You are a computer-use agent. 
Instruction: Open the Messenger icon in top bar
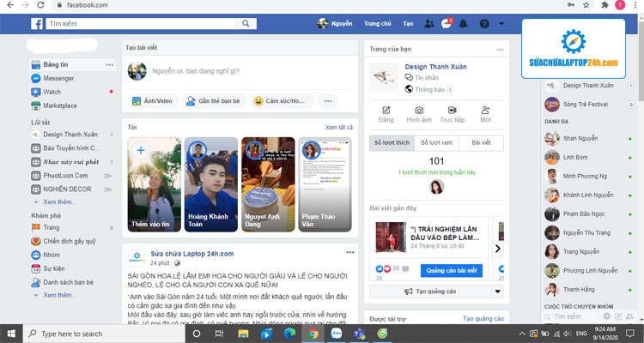pyautogui.click(x=446, y=23)
